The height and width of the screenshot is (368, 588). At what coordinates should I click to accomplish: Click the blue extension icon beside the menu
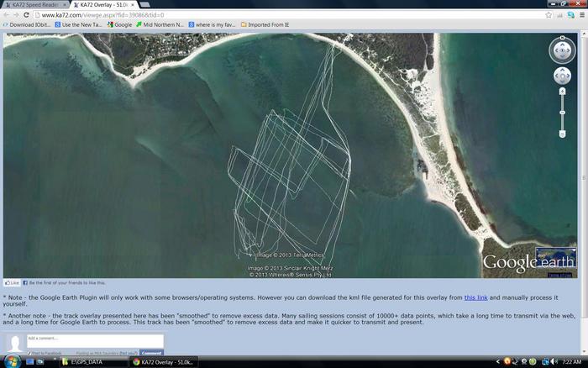pyautogui.click(x=571, y=15)
